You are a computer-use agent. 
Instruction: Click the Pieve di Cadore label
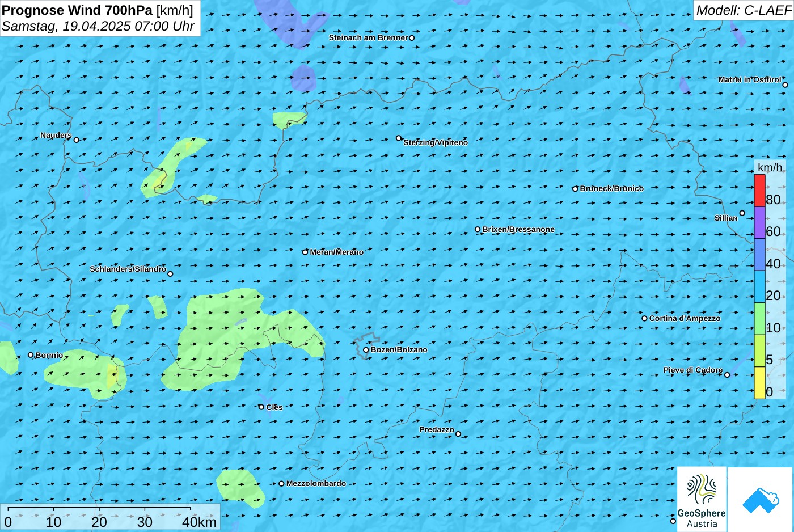pyautogui.click(x=693, y=370)
